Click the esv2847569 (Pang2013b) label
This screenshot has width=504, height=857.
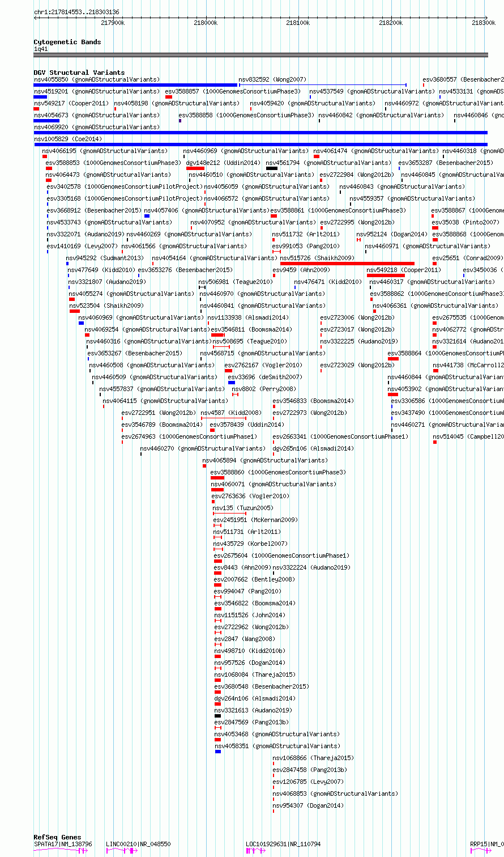click(251, 722)
